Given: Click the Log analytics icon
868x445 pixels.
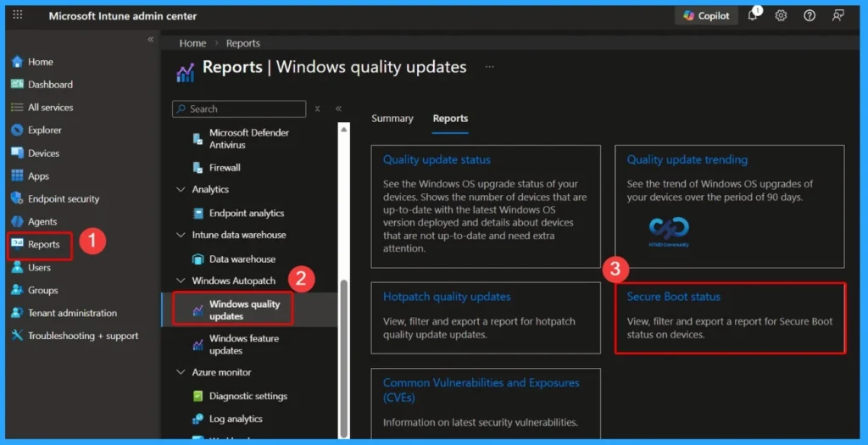Looking at the screenshot, I should tap(198, 419).
